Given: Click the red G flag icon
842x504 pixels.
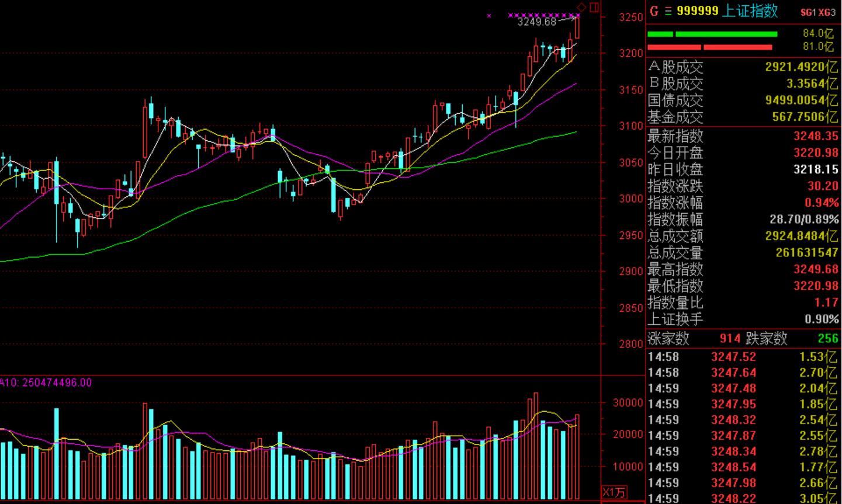Looking at the screenshot, I should click(x=653, y=11).
